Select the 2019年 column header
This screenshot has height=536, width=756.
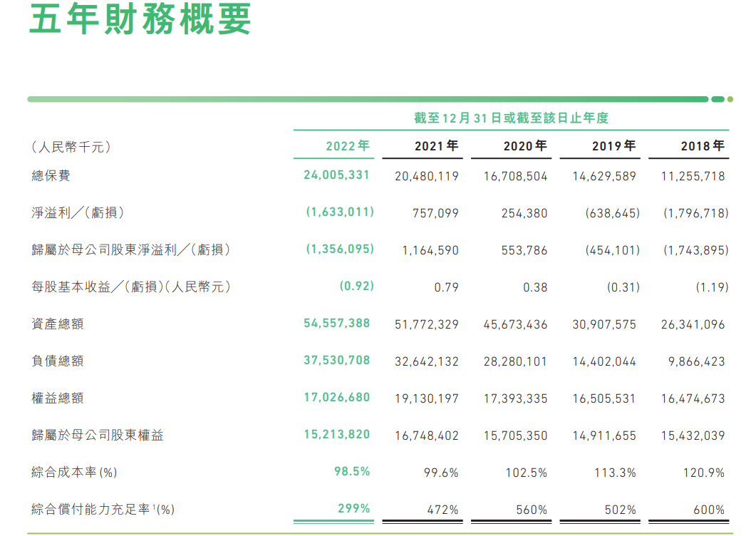613,145
